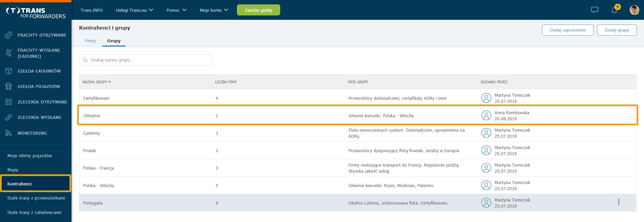Click Dodano Przez column header
The image size is (644, 222).
[x=494, y=82]
